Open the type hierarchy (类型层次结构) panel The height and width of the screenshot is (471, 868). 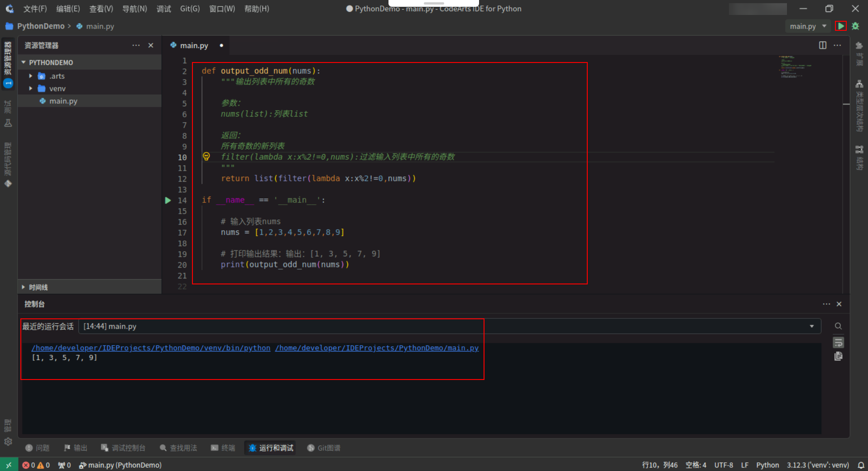click(x=859, y=106)
